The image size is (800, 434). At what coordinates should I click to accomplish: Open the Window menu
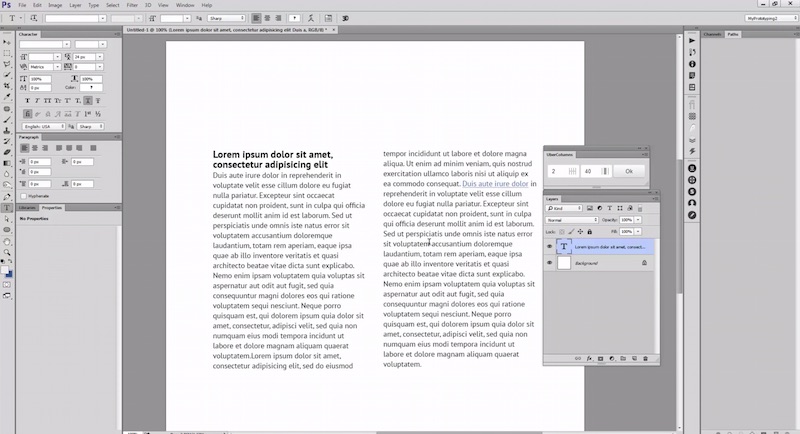185,5
